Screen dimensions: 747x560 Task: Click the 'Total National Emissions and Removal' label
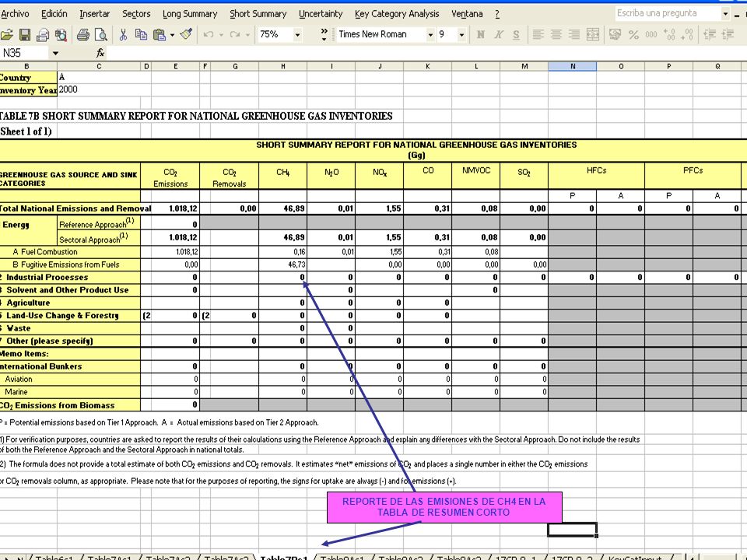click(x=75, y=208)
